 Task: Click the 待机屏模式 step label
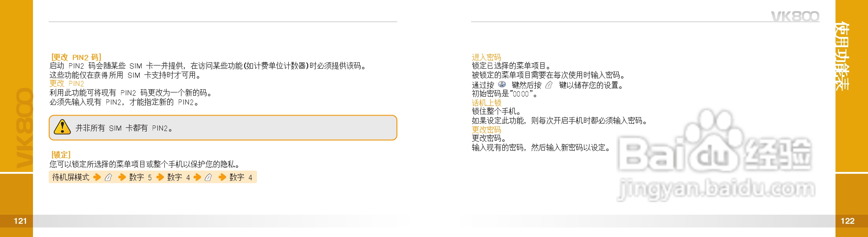pos(71,177)
